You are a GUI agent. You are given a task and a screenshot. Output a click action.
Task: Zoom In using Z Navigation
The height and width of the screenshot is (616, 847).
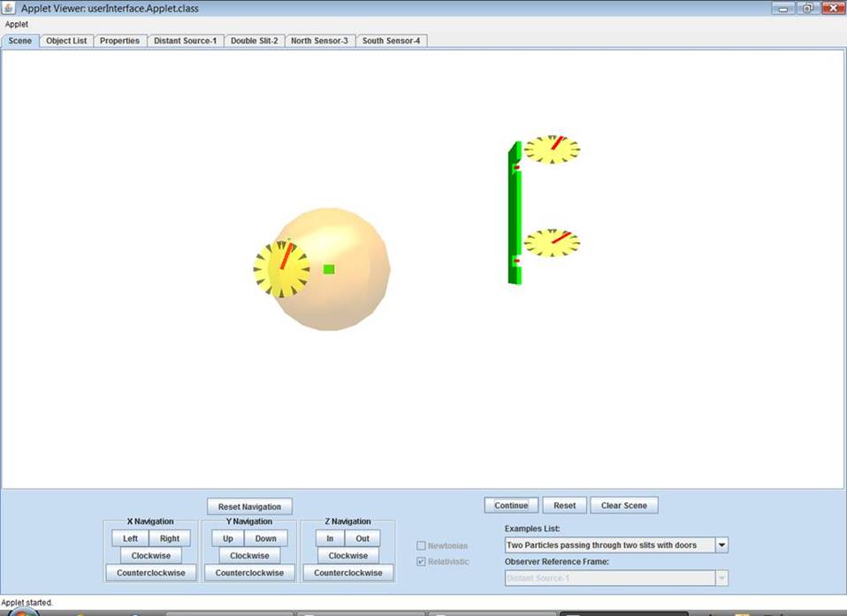point(330,538)
